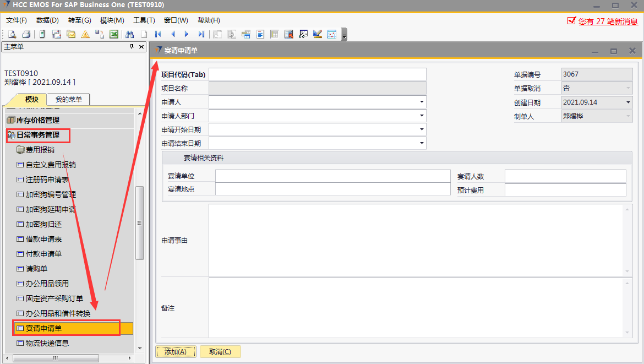Click the Printer icon in toolbar

tap(26, 34)
